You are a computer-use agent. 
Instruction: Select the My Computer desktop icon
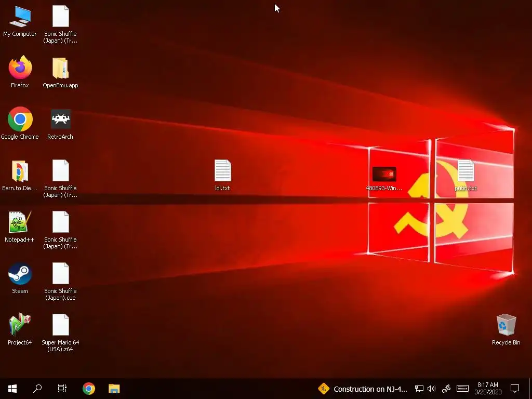(20, 21)
